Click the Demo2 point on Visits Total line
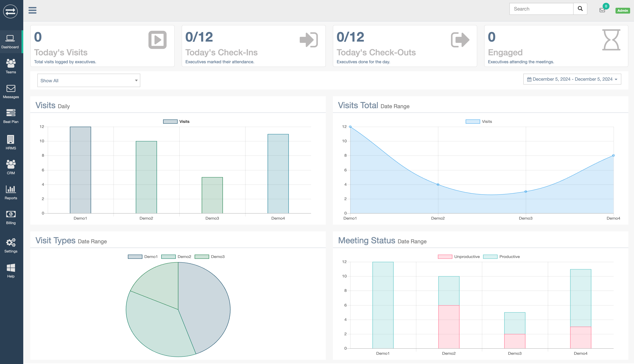Screen dimensions: 634x364 click(438, 184)
